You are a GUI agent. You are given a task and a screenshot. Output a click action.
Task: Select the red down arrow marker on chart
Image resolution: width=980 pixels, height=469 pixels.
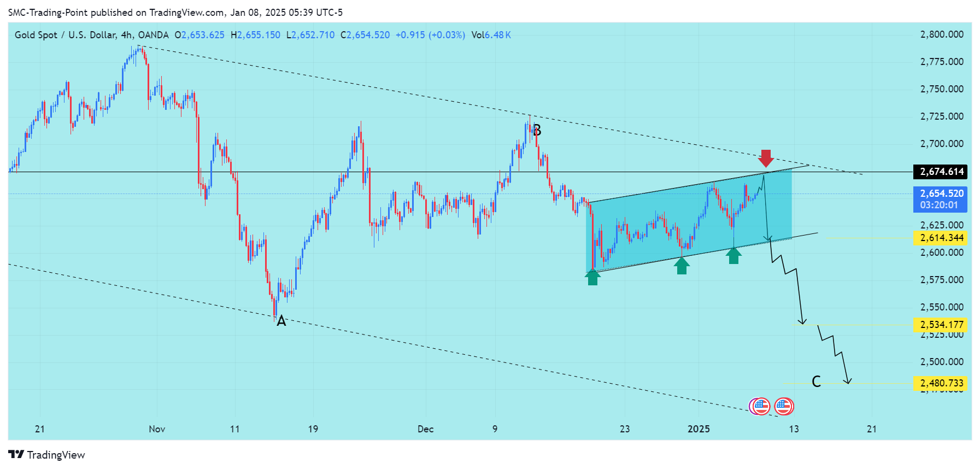coord(766,158)
